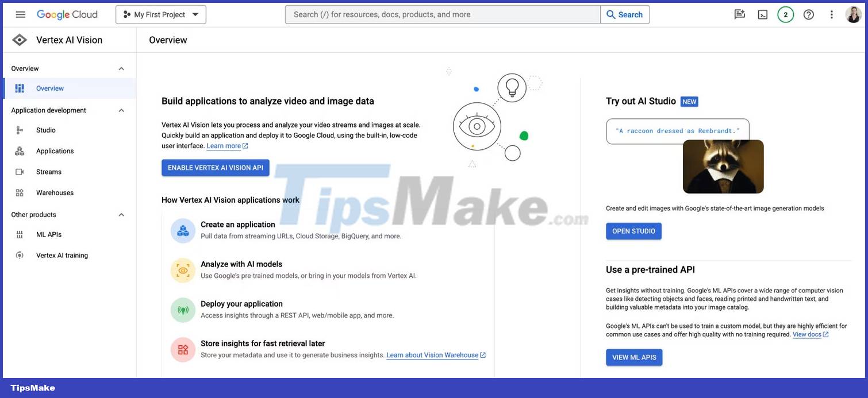Open the Warehouses page
Image resolution: width=868 pixels, height=398 pixels.
click(x=55, y=192)
